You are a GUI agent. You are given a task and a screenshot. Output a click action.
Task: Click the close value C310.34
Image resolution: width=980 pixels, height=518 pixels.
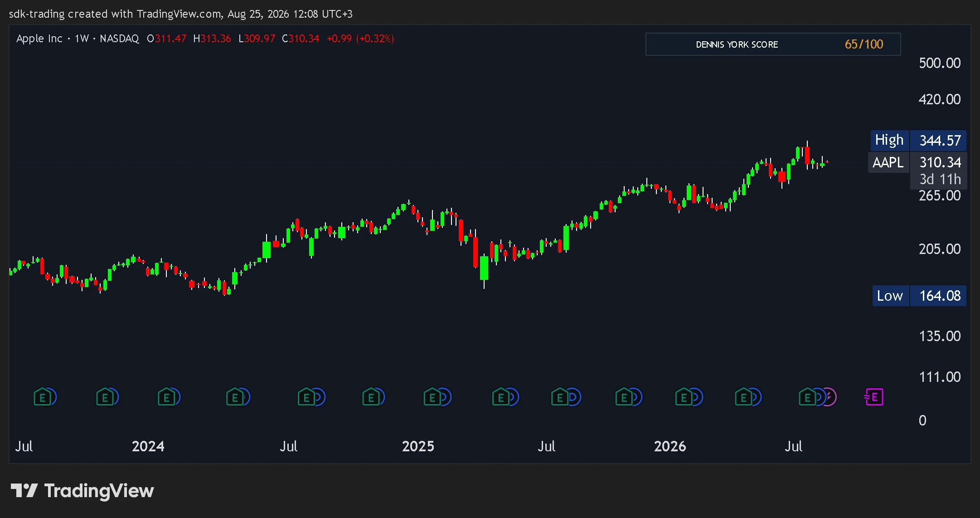(301, 39)
